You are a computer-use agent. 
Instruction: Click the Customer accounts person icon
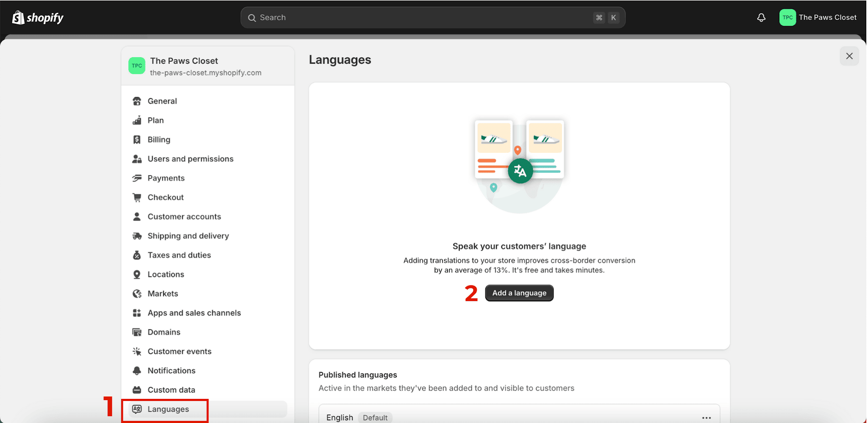pos(137,217)
